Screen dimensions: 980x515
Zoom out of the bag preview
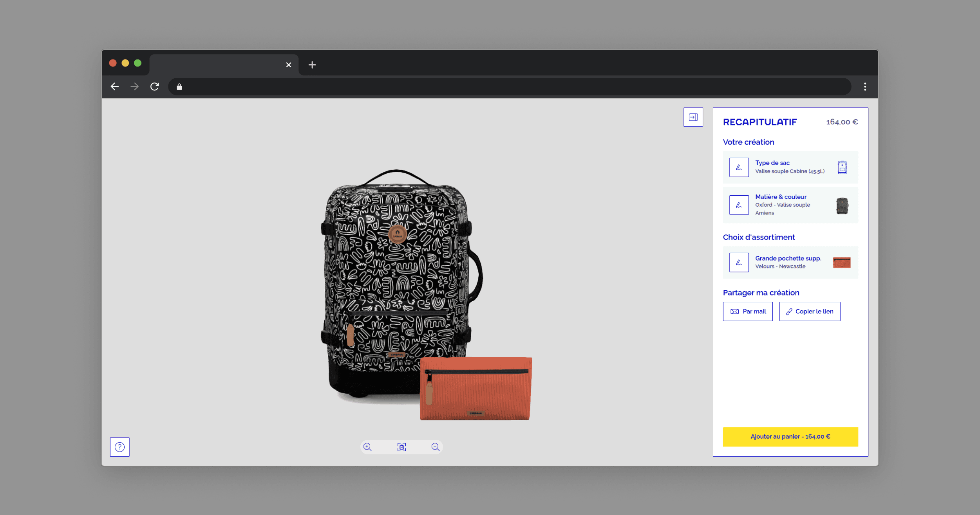tap(435, 447)
